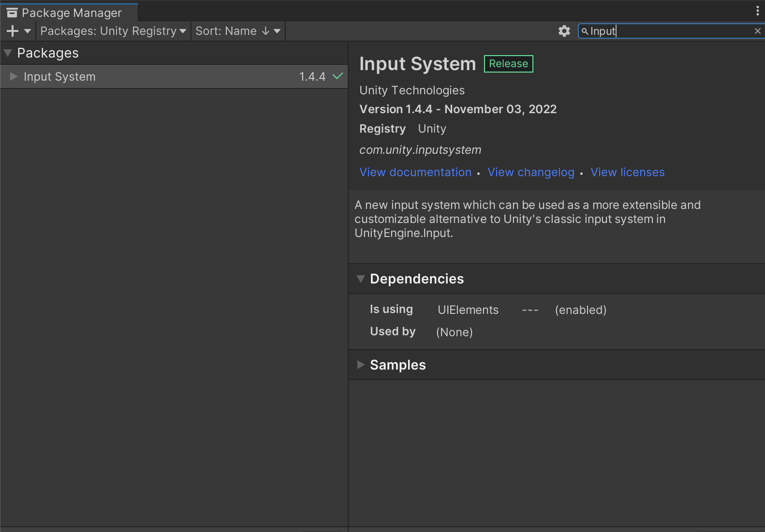The height and width of the screenshot is (532, 765).
Task: Clear the search field with the X
Action: pos(757,31)
